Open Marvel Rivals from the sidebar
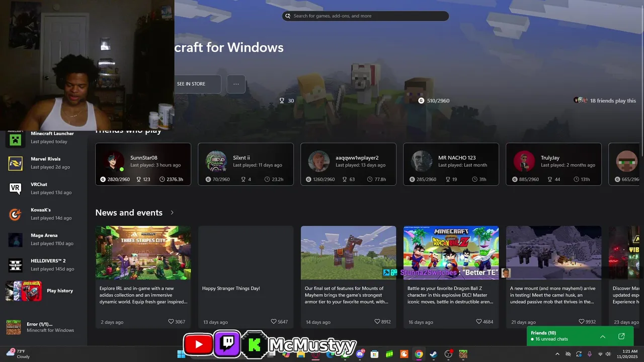This screenshot has height=362, width=644. tap(43, 163)
